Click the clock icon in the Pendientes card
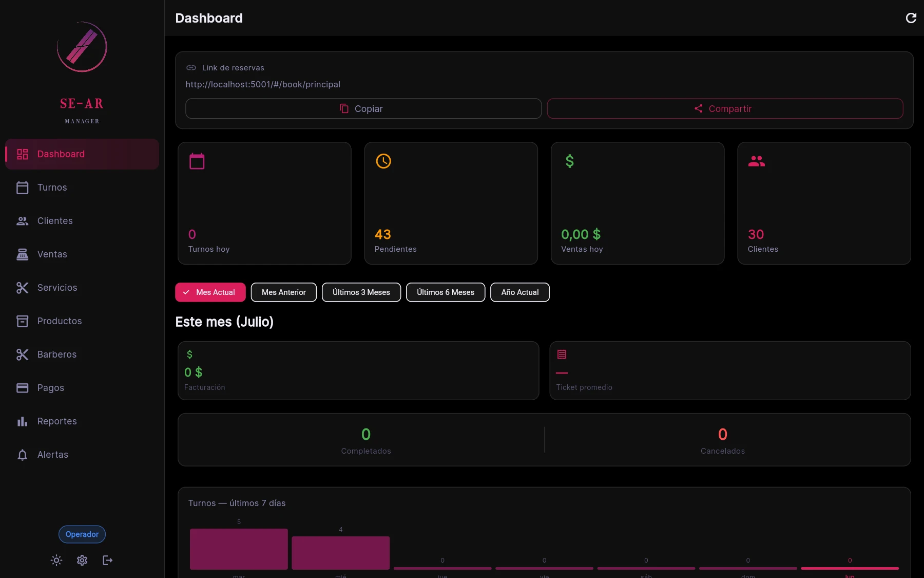The height and width of the screenshot is (578, 924). point(383,161)
